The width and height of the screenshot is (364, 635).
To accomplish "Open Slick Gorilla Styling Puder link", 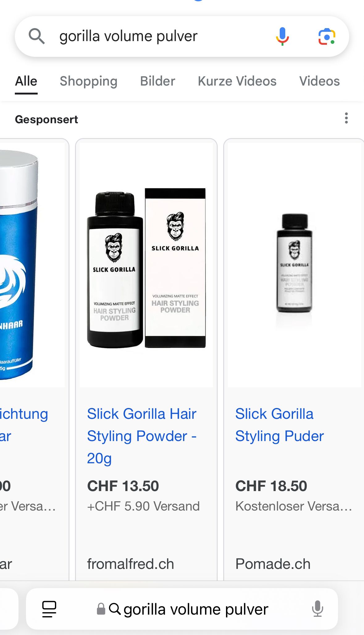I will (x=279, y=425).
